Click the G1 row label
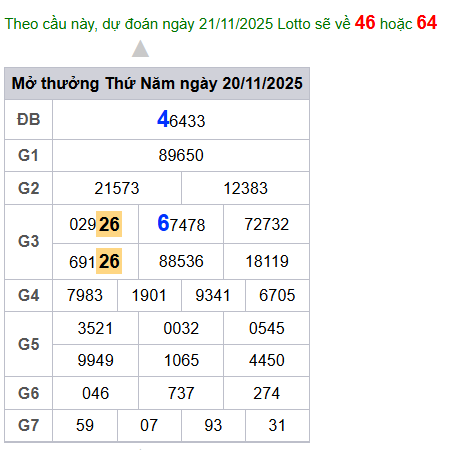 click(x=28, y=155)
